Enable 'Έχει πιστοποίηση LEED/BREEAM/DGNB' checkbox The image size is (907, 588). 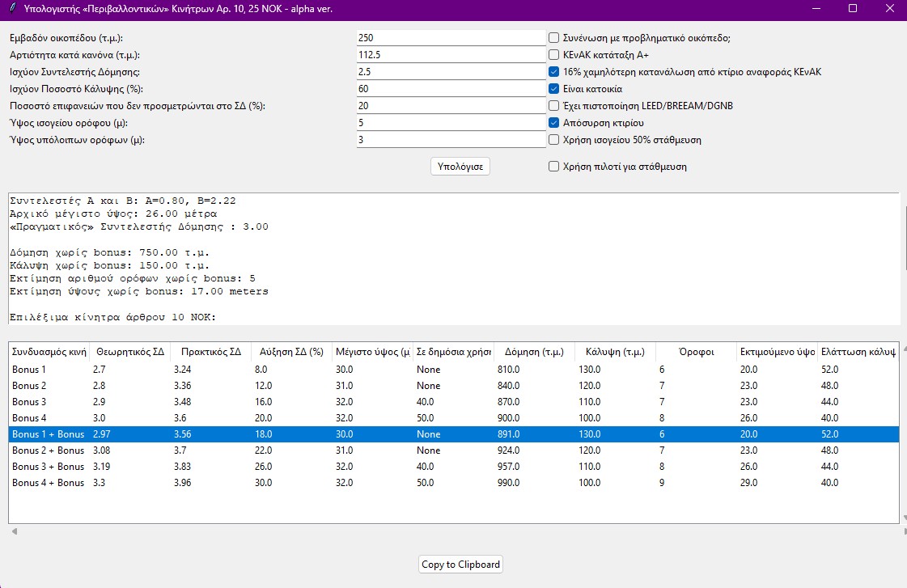pos(553,106)
